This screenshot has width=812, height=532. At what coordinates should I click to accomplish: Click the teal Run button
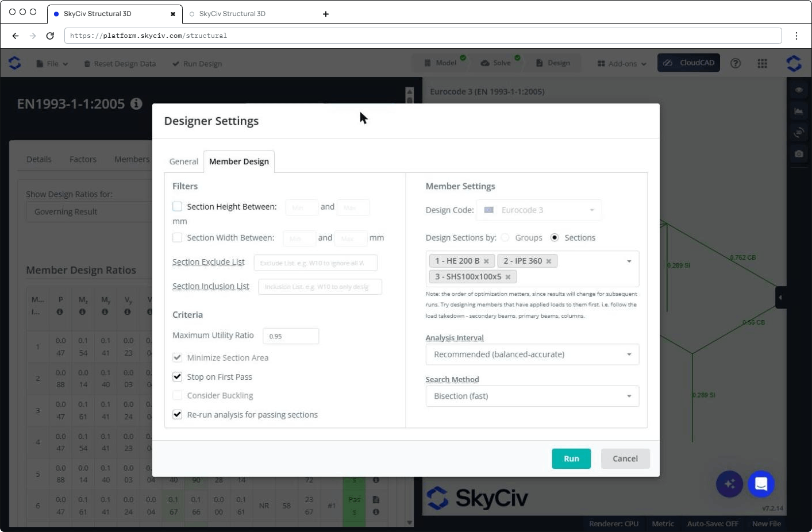coord(571,458)
